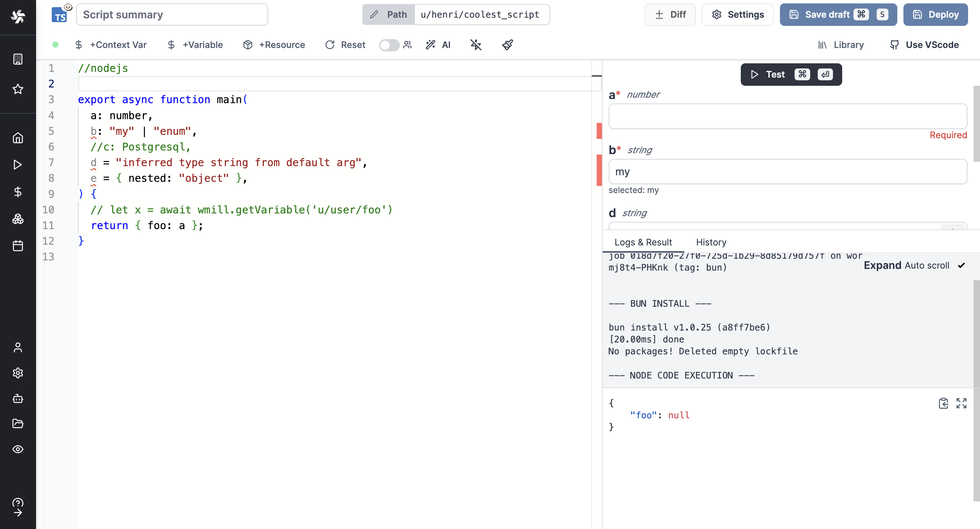Open the Workers icon in the sidebar
980x529 pixels.
tap(18, 399)
